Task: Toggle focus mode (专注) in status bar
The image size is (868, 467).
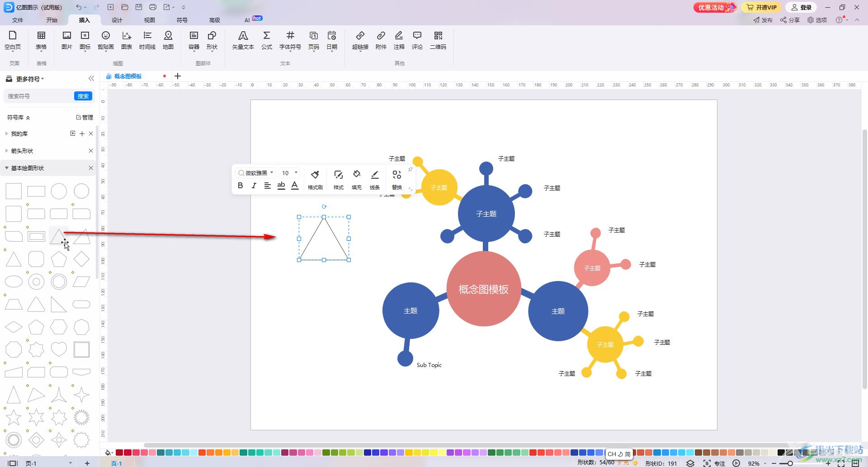Action: (714, 463)
